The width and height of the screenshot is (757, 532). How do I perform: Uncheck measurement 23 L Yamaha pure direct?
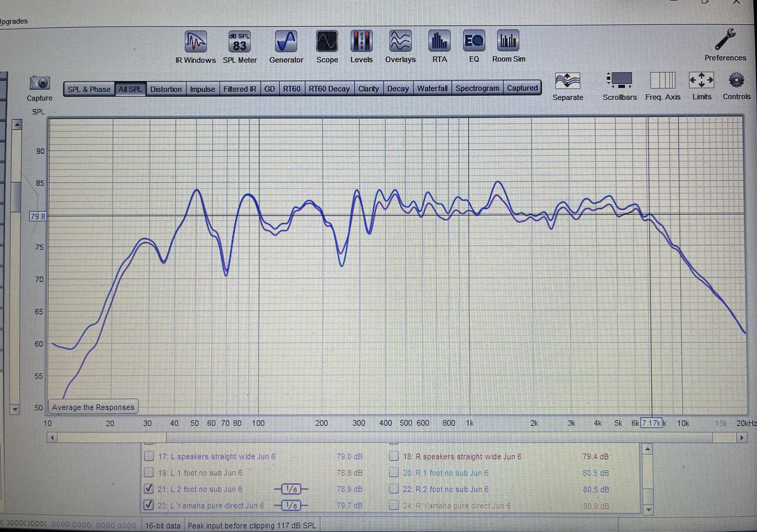coord(149,505)
